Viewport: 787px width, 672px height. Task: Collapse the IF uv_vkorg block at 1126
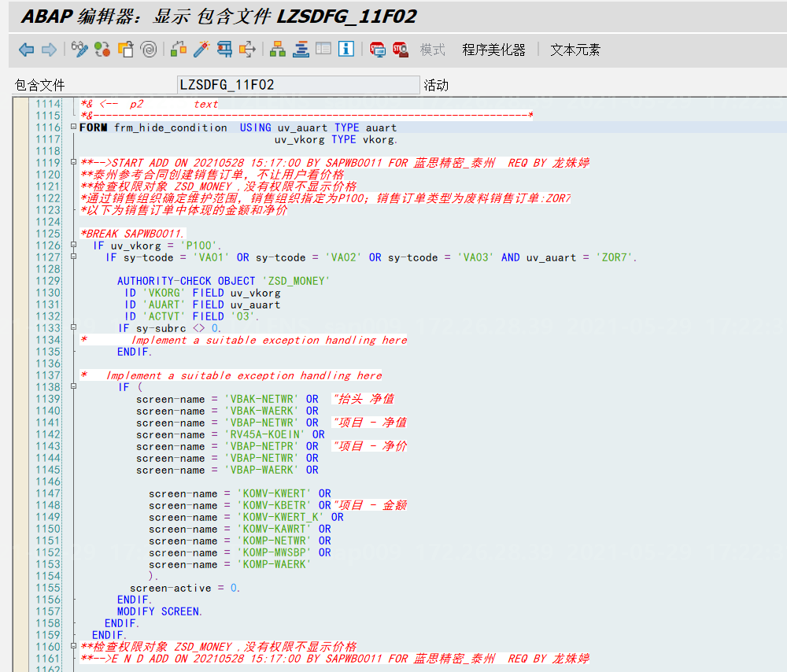pyautogui.click(x=73, y=245)
